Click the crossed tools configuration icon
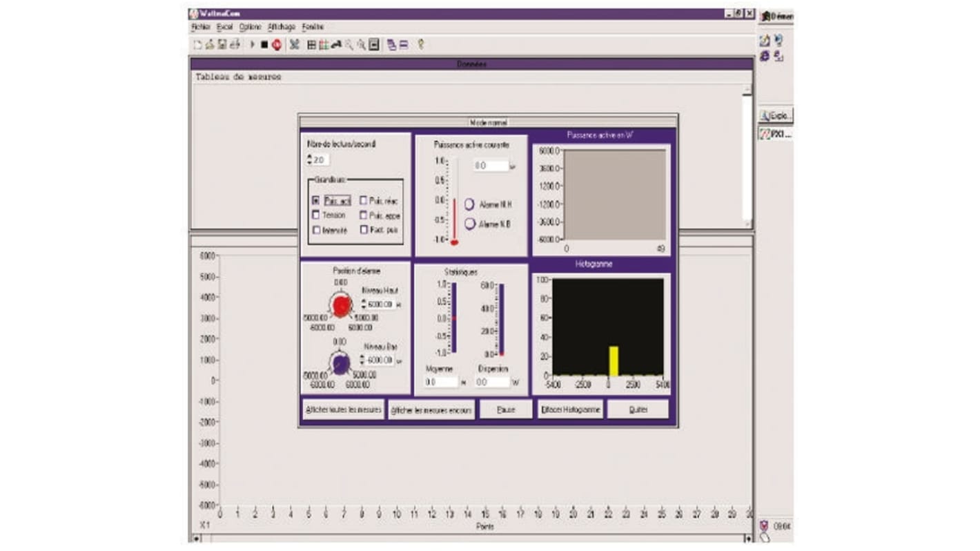 click(295, 45)
